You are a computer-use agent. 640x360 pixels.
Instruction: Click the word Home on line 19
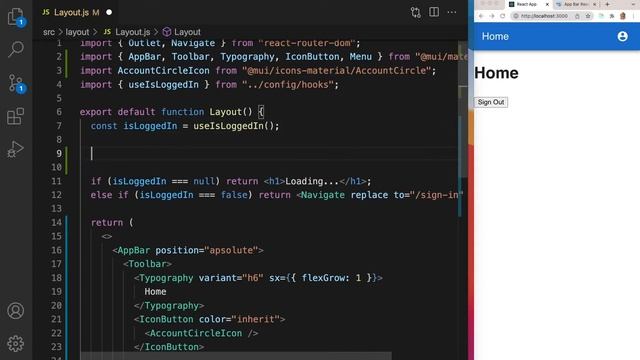click(155, 292)
